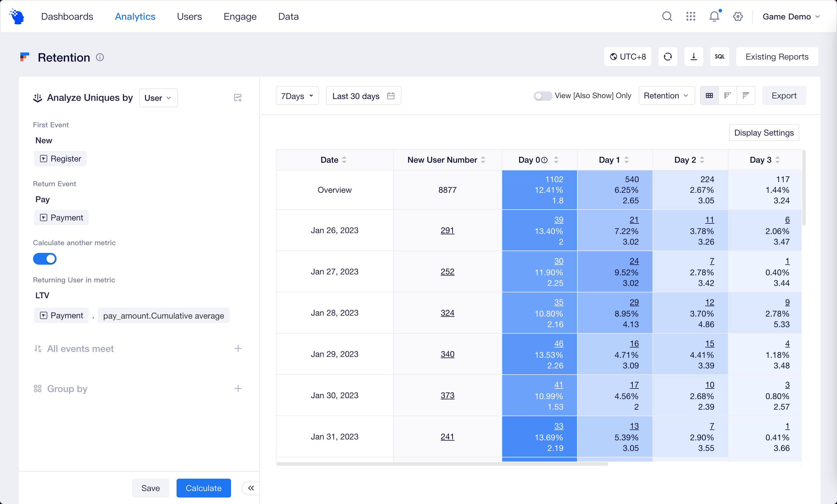Click the add-to-dashboard chart icon
This screenshot has width=837, height=504.
point(238,98)
